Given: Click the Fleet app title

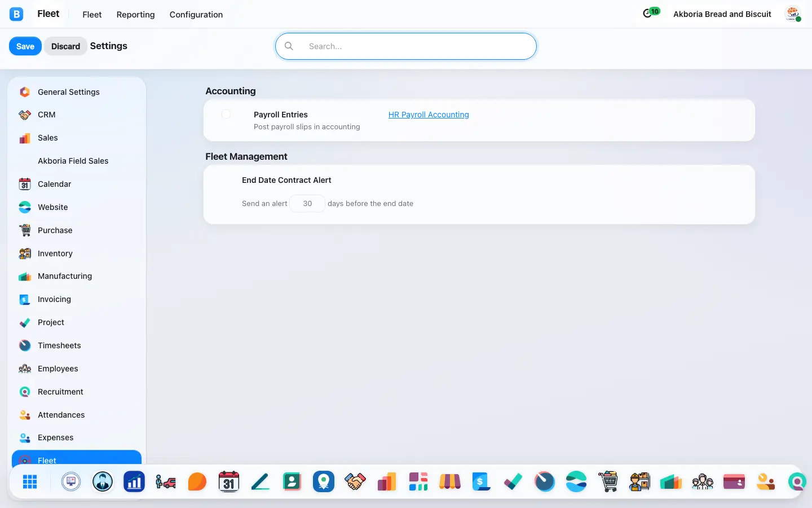Looking at the screenshot, I should 48,14.
